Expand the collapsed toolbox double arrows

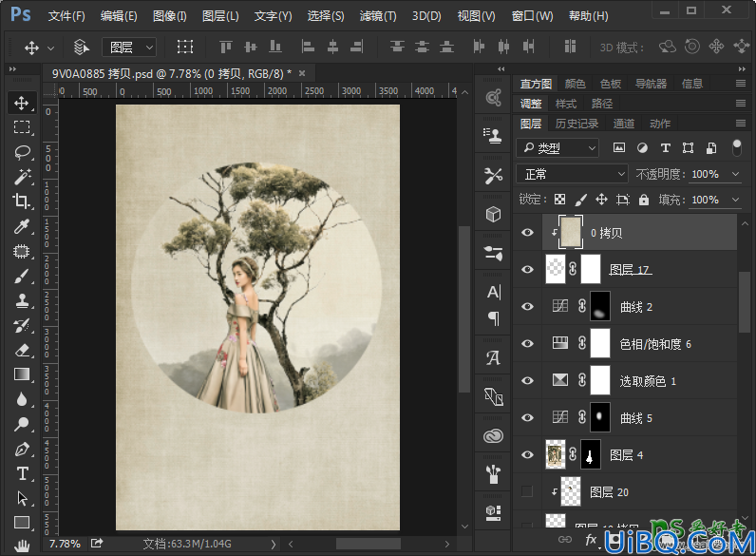13,69
